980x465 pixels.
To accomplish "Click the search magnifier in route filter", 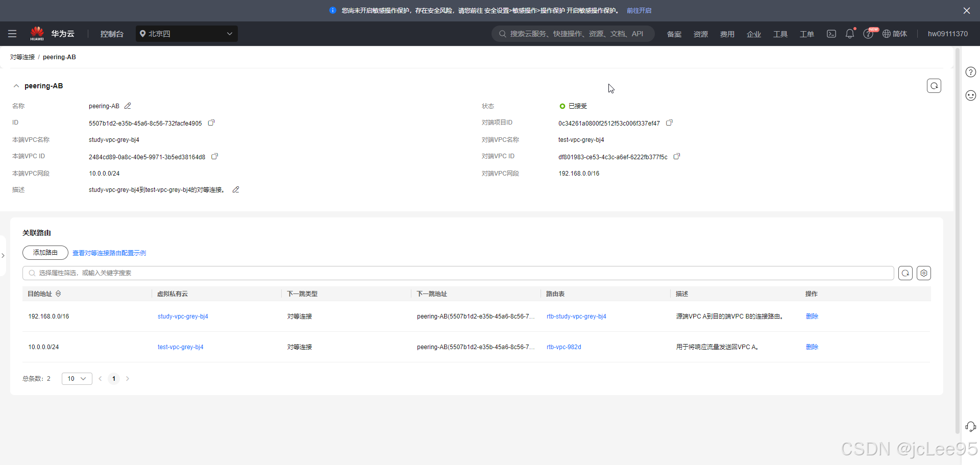I will pyautogui.click(x=32, y=273).
